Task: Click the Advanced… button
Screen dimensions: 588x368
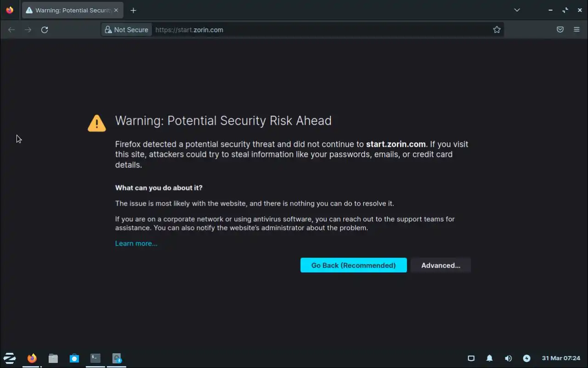Action: pyautogui.click(x=441, y=265)
